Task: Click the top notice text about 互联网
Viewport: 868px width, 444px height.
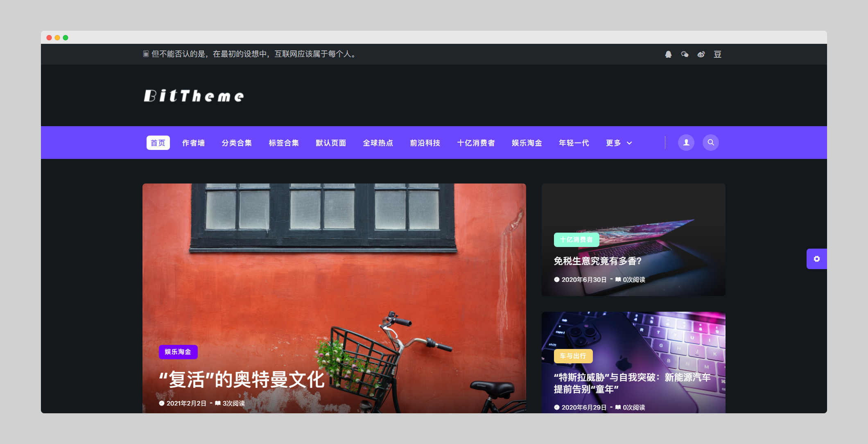Action: 254,54
